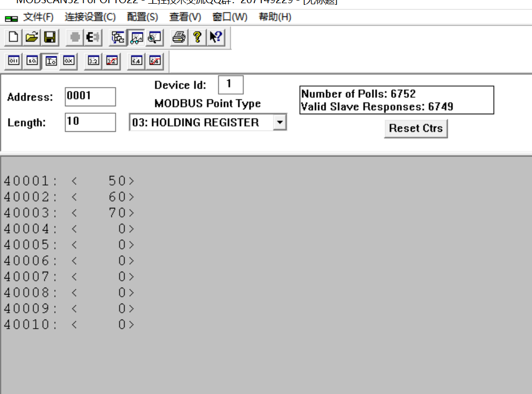
Task: Expand the MODBUS Point Type dropdown arrow
Action: pos(280,123)
